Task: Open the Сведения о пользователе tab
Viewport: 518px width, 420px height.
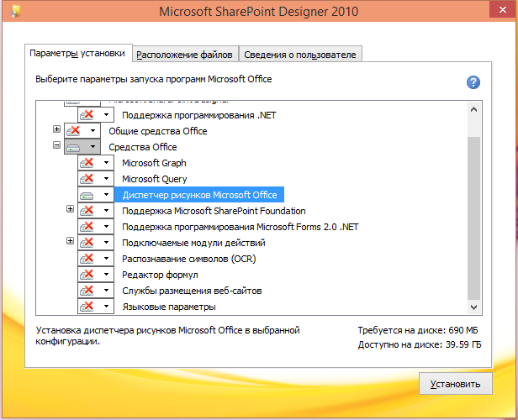Action: pyautogui.click(x=300, y=55)
